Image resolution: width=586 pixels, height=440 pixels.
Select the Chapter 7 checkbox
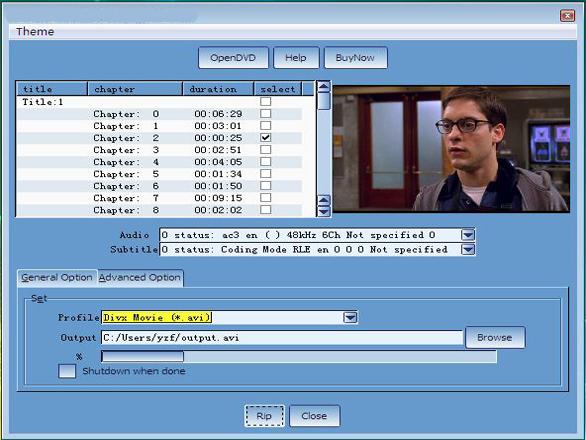click(265, 197)
